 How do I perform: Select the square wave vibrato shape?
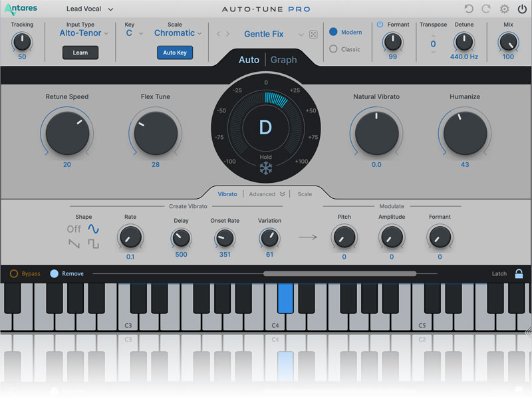click(x=94, y=244)
